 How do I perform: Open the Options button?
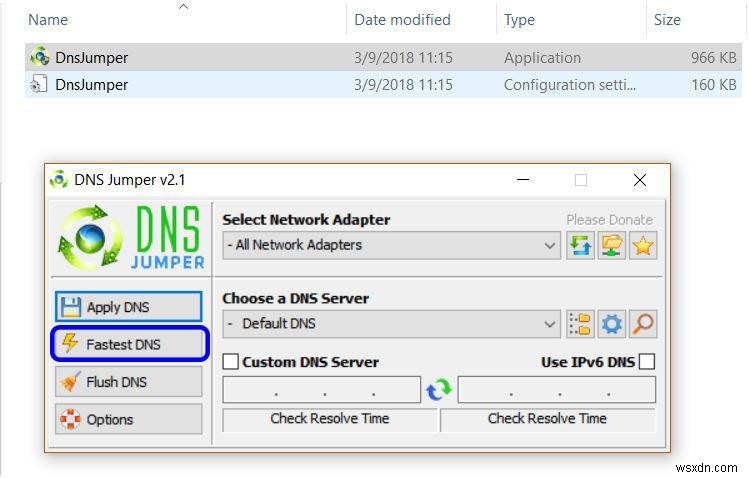coord(128,419)
